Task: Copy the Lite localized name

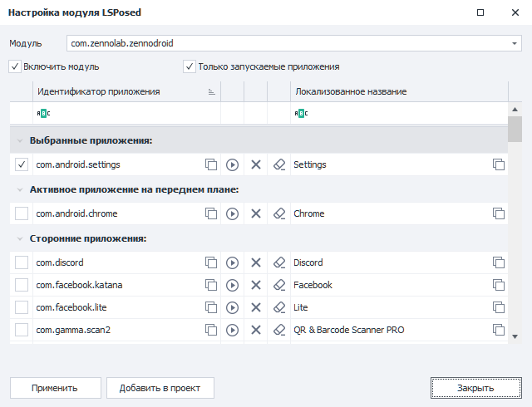Action: tap(499, 307)
